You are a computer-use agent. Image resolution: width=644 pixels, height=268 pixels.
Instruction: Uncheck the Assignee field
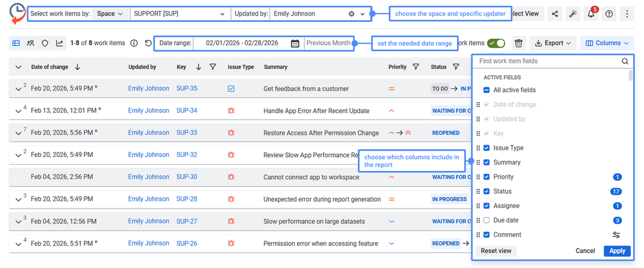coord(486,206)
